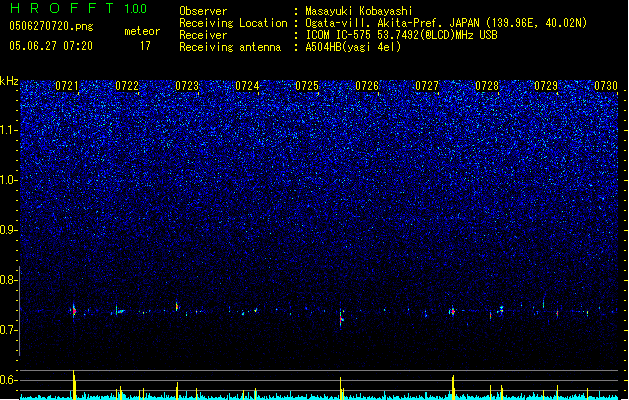Click the strong meteor echo just after 0721
Viewport: 629px width, 400px height.
point(74,311)
